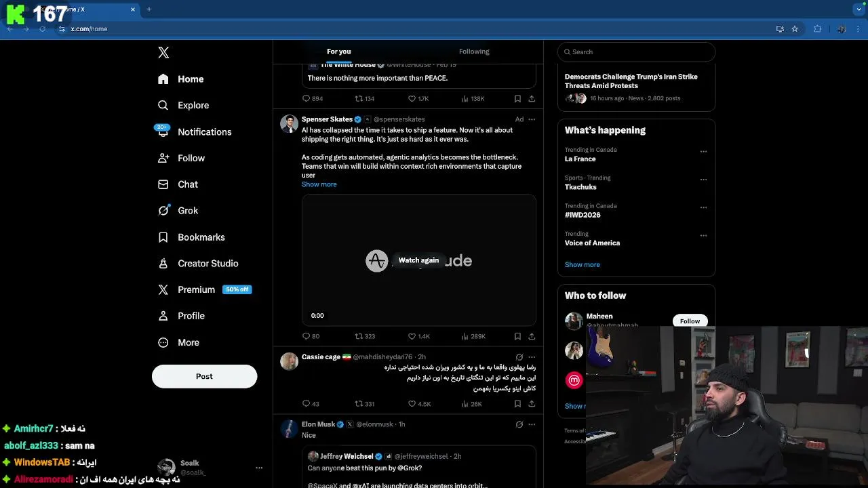Click the Post button

(x=204, y=376)
